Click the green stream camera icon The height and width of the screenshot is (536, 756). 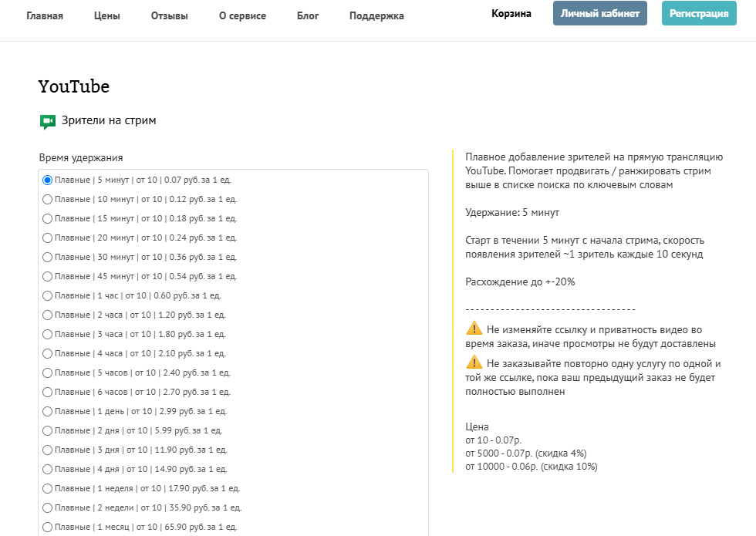pos(48,122)
